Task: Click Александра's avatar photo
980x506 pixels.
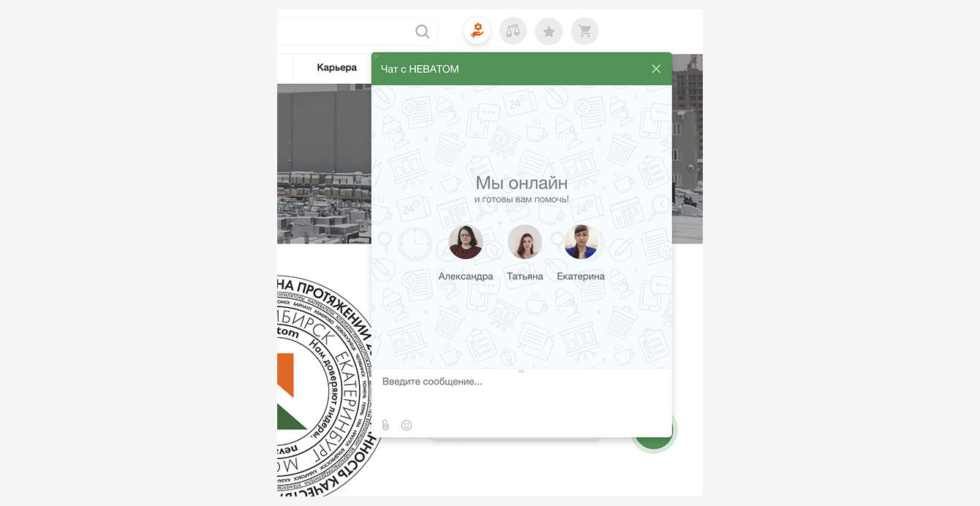Action: coord(466,242)
